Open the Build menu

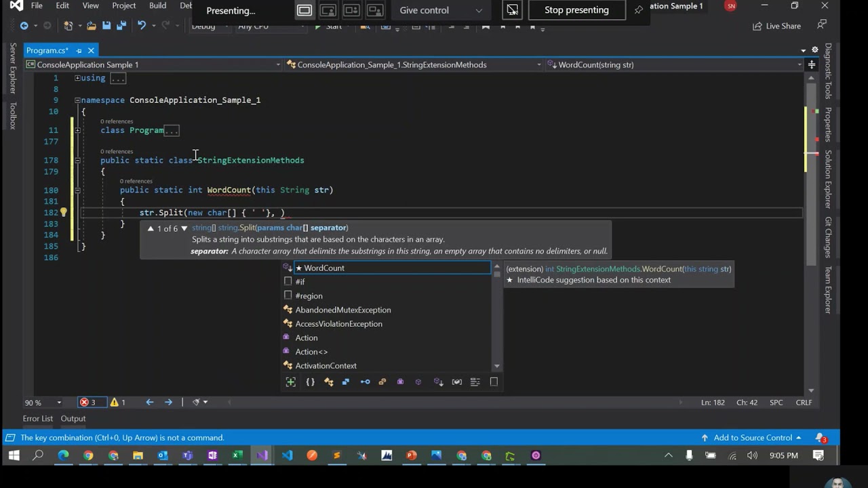click(x=157, y=5)
